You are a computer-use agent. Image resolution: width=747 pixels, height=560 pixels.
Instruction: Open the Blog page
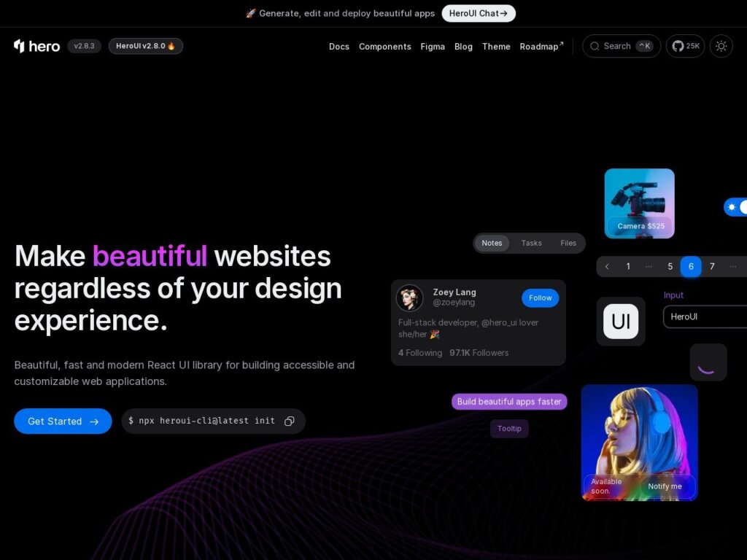463,47
